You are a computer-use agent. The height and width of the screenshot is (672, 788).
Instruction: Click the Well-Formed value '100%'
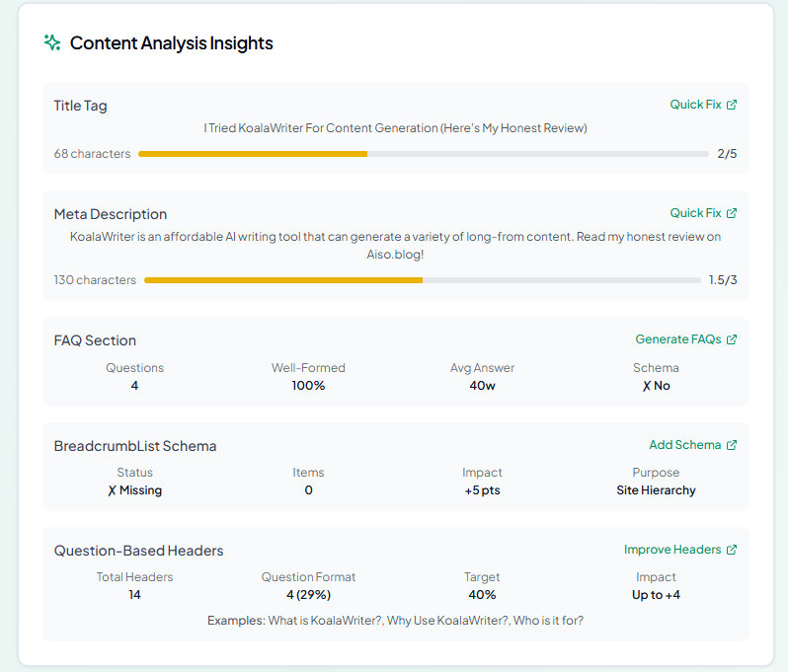point(308,386)
